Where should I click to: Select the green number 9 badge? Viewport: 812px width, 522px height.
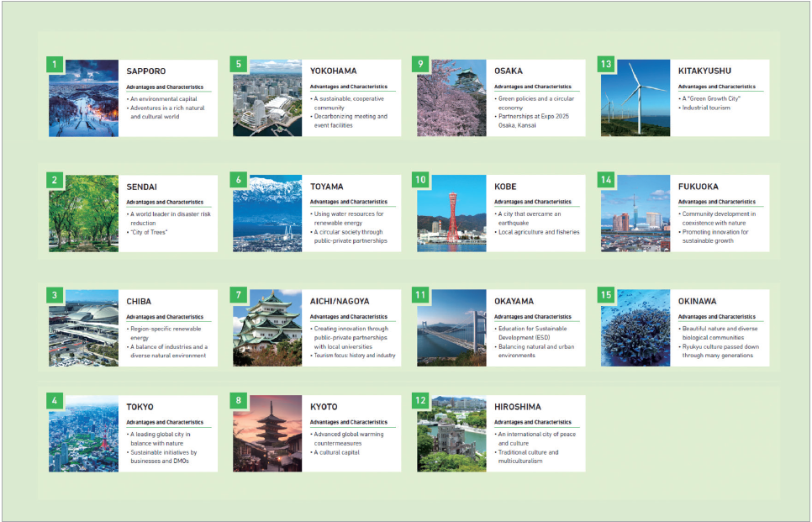click(x=423, y=65)
